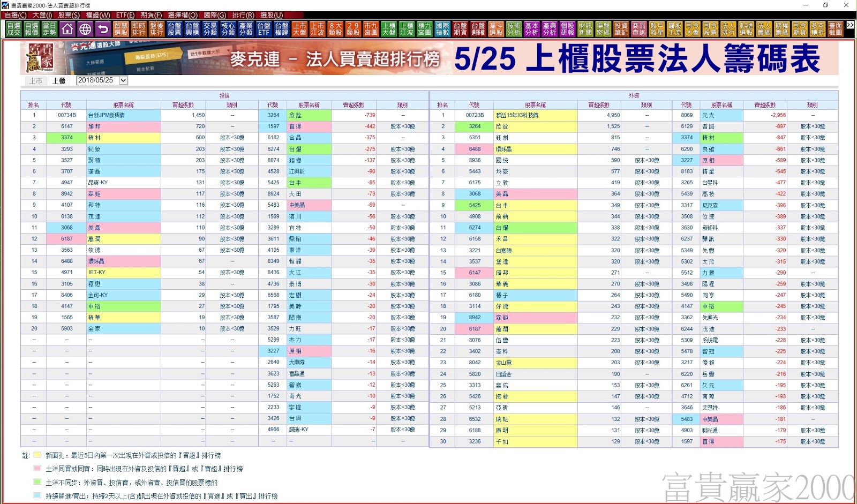Select stock 元太 in 外資 sell list
Viewport: 857px width, 504px height.
click(x=721, y=115)
